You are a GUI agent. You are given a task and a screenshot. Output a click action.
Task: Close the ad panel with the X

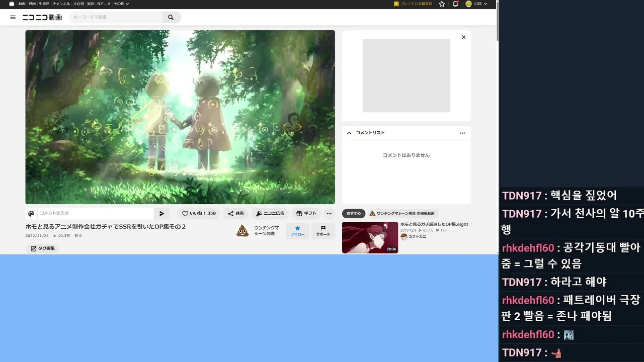point(463,37)
